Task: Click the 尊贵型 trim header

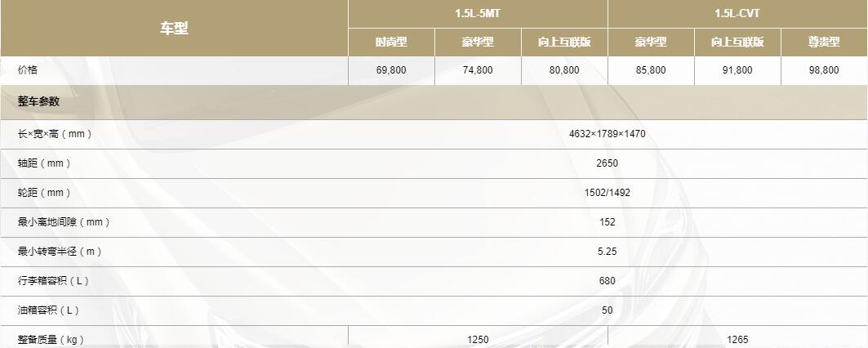Action: 824,42
